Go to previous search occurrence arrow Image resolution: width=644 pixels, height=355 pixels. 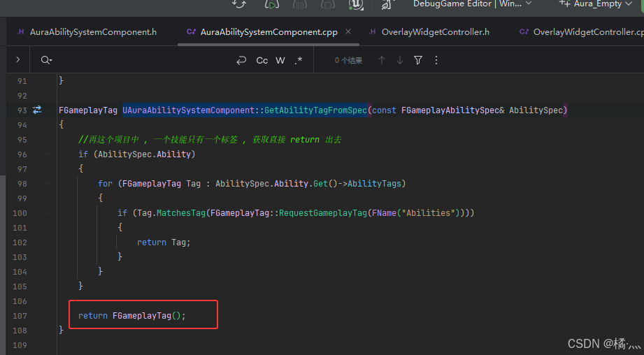tap(382, 60)
